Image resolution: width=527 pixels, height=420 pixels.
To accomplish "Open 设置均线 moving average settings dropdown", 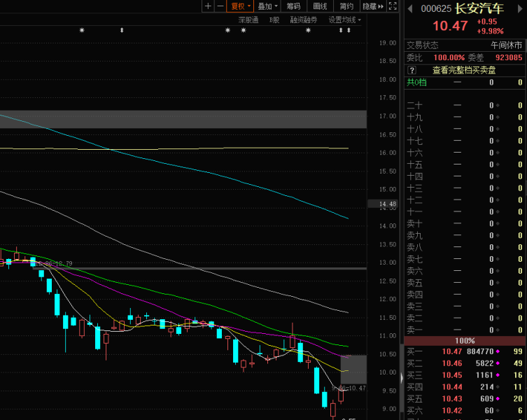I will (x=345, y=20).
